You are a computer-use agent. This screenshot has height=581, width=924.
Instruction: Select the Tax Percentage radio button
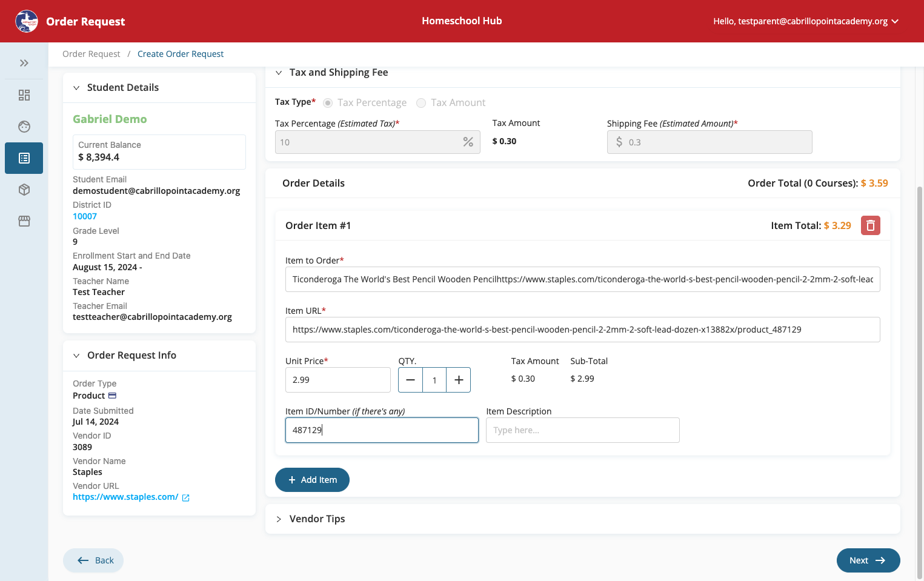[328, 103]
